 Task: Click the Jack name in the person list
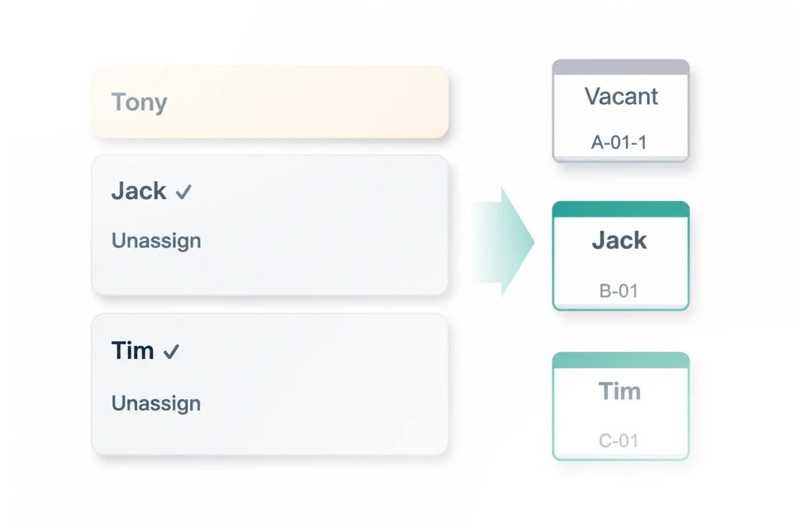(x=139, y=191)
